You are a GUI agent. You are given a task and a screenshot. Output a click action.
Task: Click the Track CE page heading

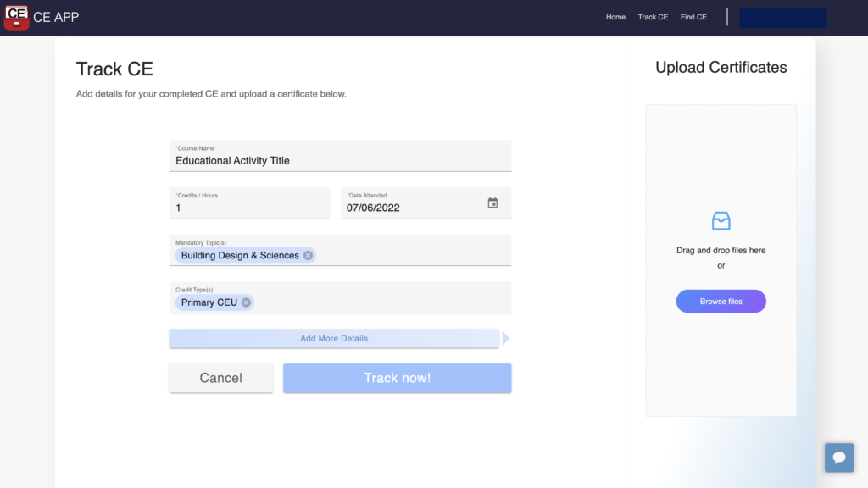(114, 69)
